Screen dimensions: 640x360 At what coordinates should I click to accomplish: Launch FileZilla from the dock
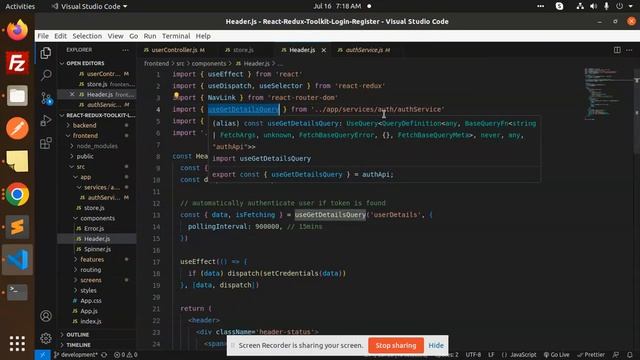point(17,63)
